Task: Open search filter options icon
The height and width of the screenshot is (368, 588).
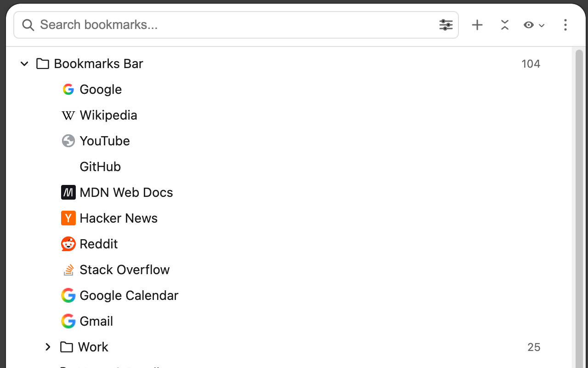Action: [x=446, y=25]
